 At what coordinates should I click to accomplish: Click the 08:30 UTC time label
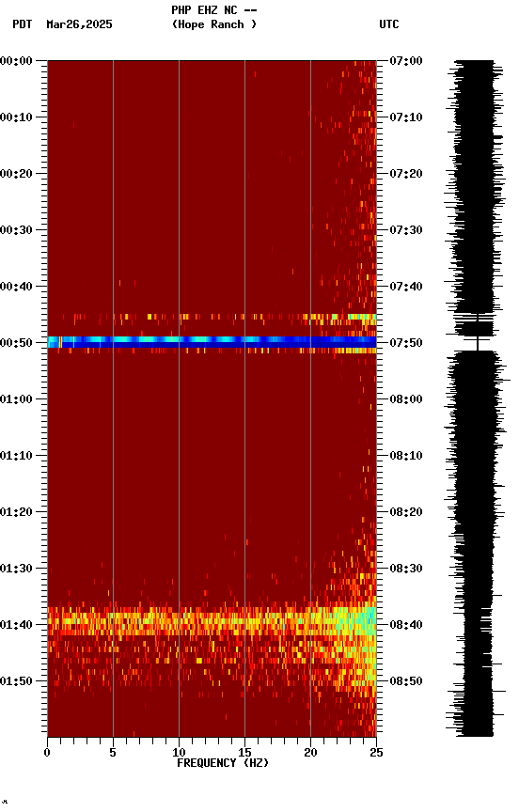tap(406, 569)
